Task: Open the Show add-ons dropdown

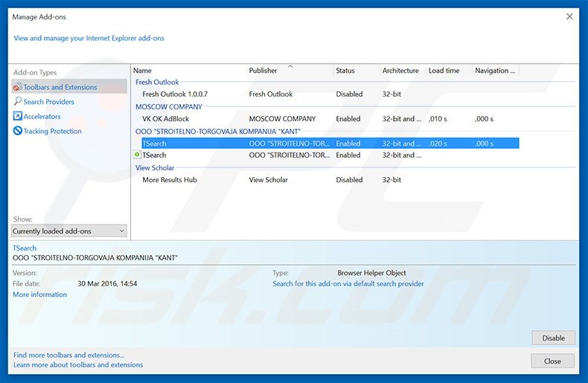Action: (x=69, y=231)
